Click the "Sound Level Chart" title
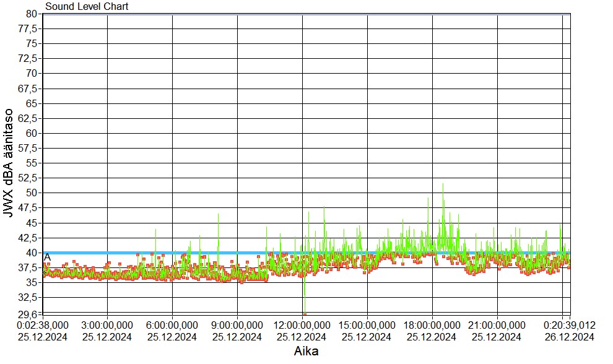 pyautogui.click(x=86, y=7)
